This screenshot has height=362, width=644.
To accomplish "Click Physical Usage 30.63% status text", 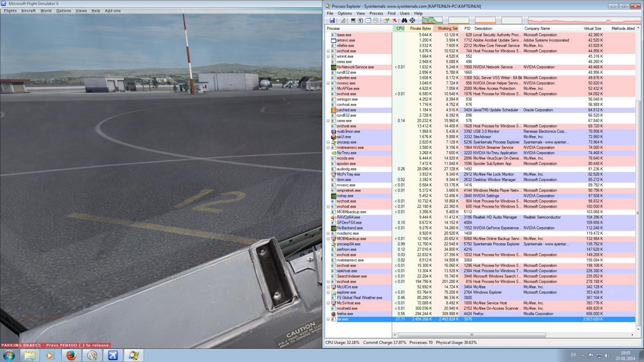I will pyautogui.click(x=456, y=342).
